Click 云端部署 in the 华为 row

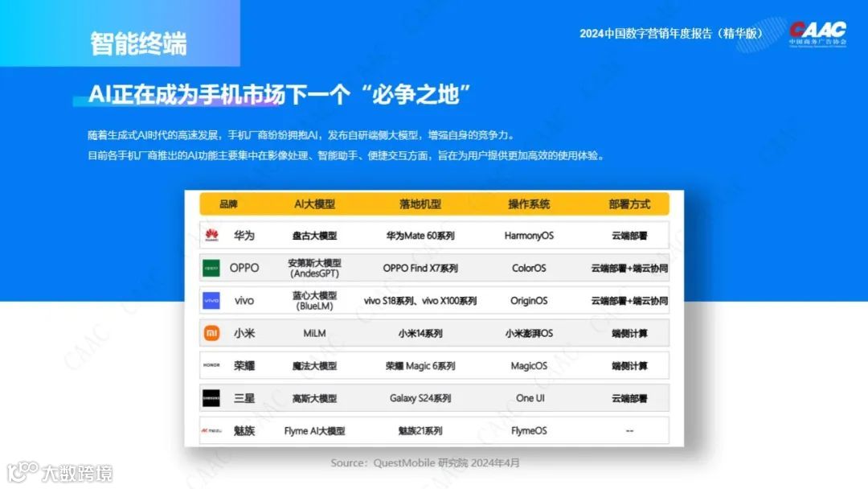629,236
